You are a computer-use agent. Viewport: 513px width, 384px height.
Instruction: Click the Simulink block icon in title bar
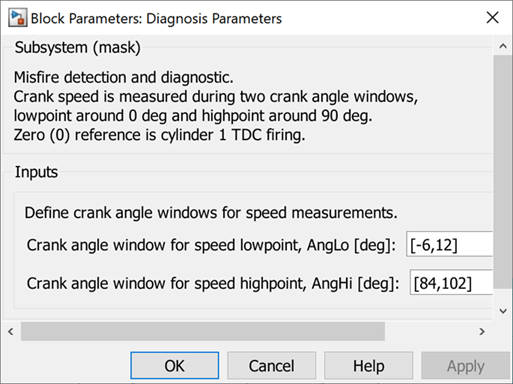point(17,18)
